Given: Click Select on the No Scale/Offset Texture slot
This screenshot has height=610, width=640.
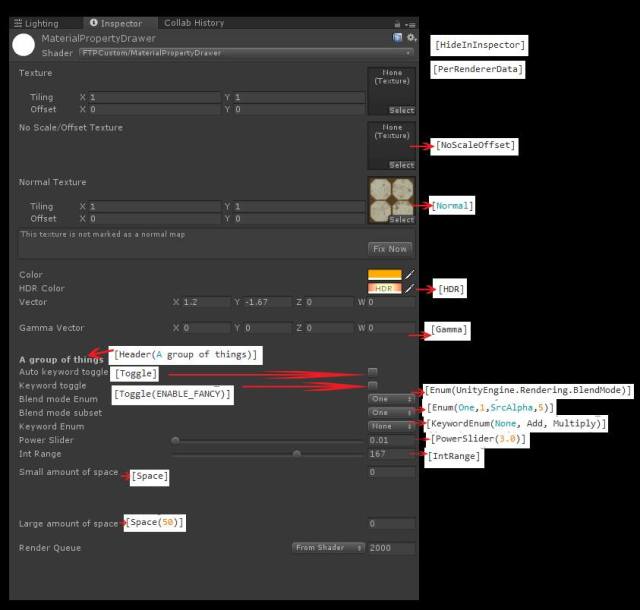Looking at the screenshot, I should (401, 165).
